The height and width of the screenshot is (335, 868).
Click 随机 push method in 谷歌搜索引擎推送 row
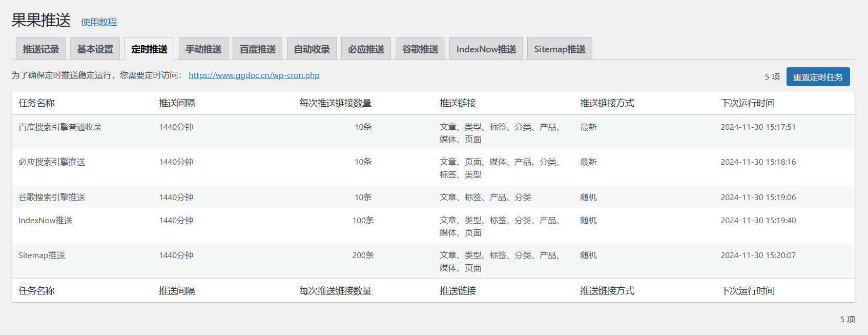pos(588,198)
